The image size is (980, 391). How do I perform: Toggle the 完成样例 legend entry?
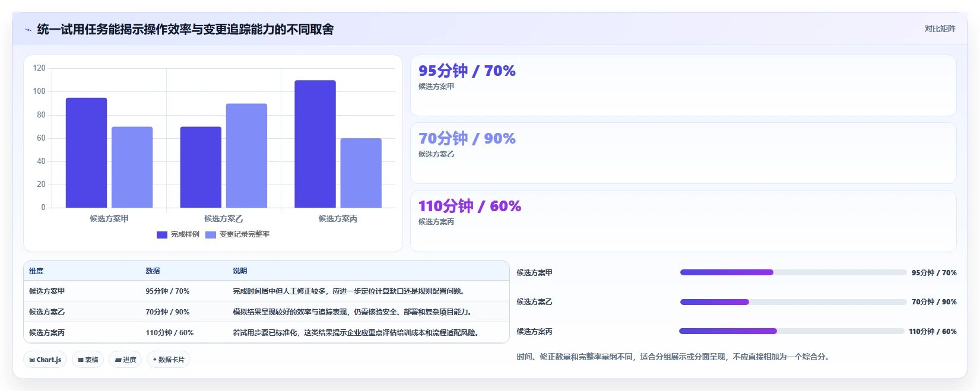point(178,234)
